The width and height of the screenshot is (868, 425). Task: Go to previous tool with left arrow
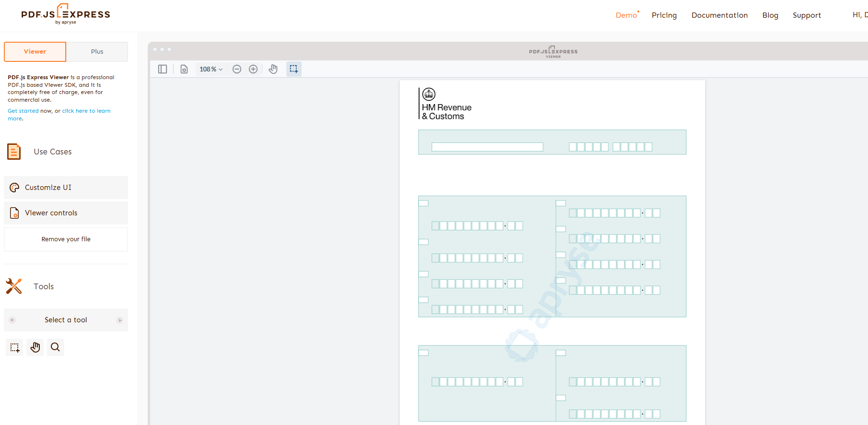12,320
